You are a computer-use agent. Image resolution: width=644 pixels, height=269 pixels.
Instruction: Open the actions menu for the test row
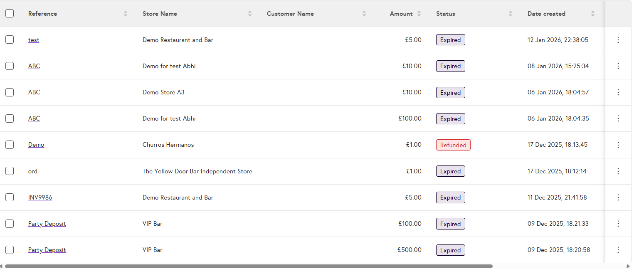tap(618, 40)
